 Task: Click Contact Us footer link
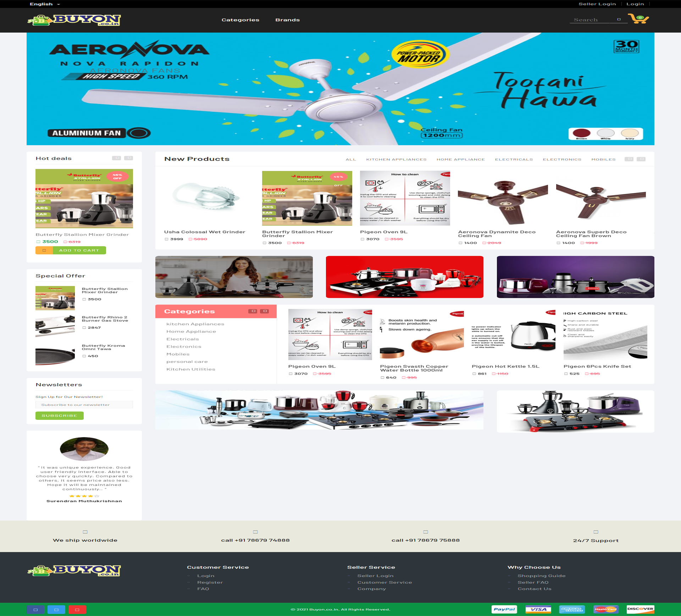[535, 589]
